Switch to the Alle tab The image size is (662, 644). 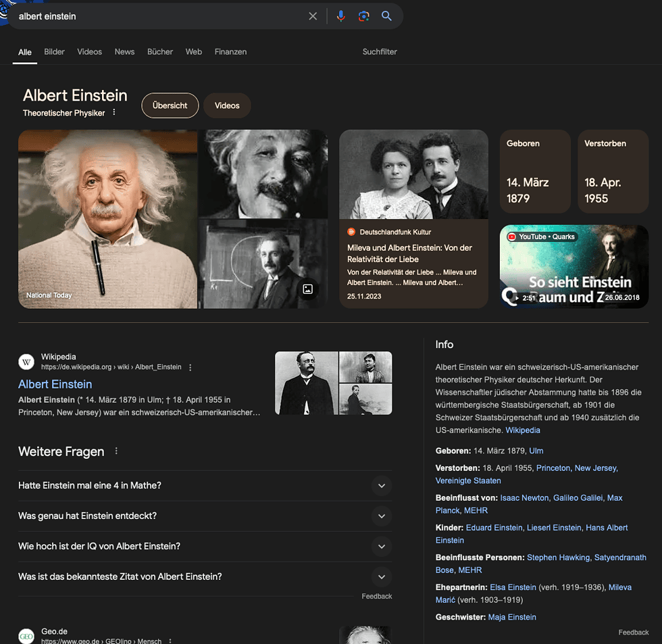coord(25,52)
